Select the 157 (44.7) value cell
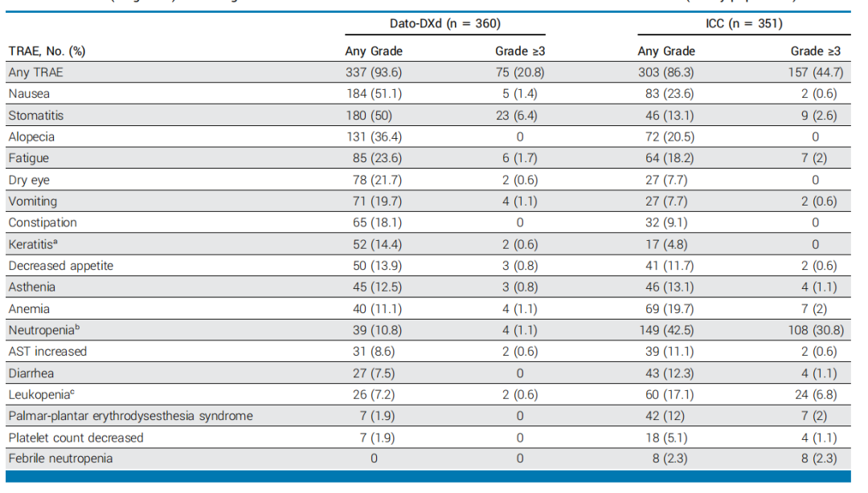This screenshot has height=493, width=868. click(x=815, y=72)
